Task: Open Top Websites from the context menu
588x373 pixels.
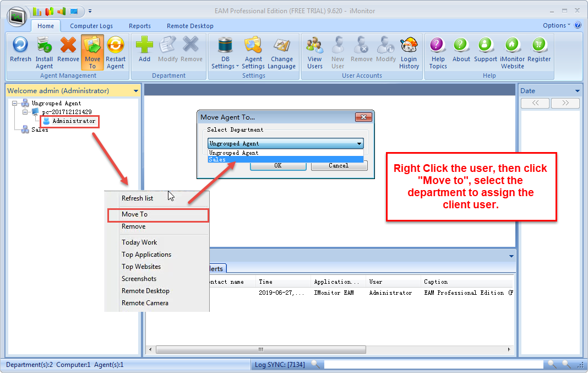Action: coord(141,267)
